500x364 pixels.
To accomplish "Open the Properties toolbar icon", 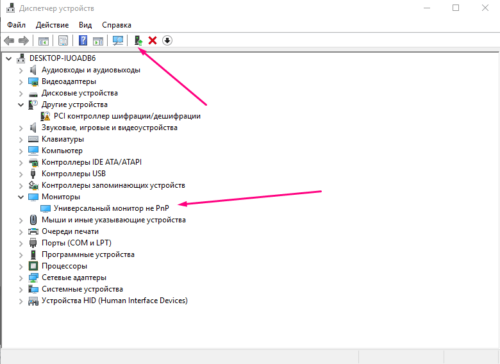I will [63, 41].
